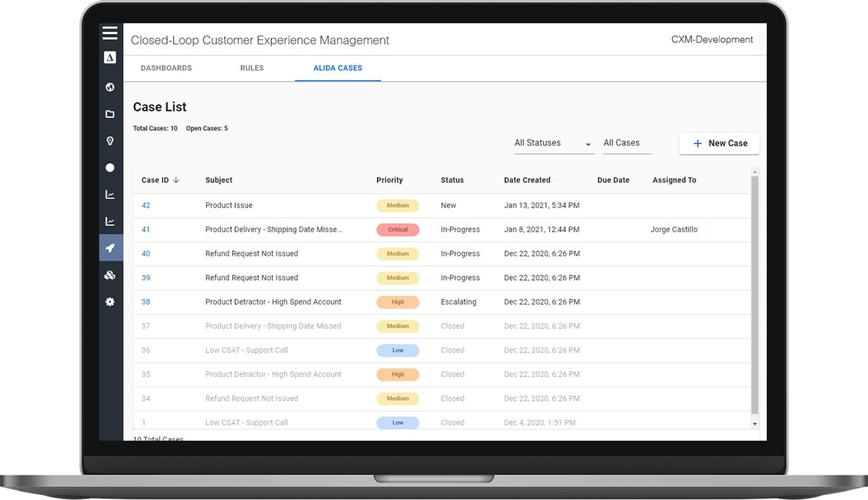Viewport: 868px width, 500px height.
Task: Select the Alida Cases tab
Action: [x=338, y=68]
